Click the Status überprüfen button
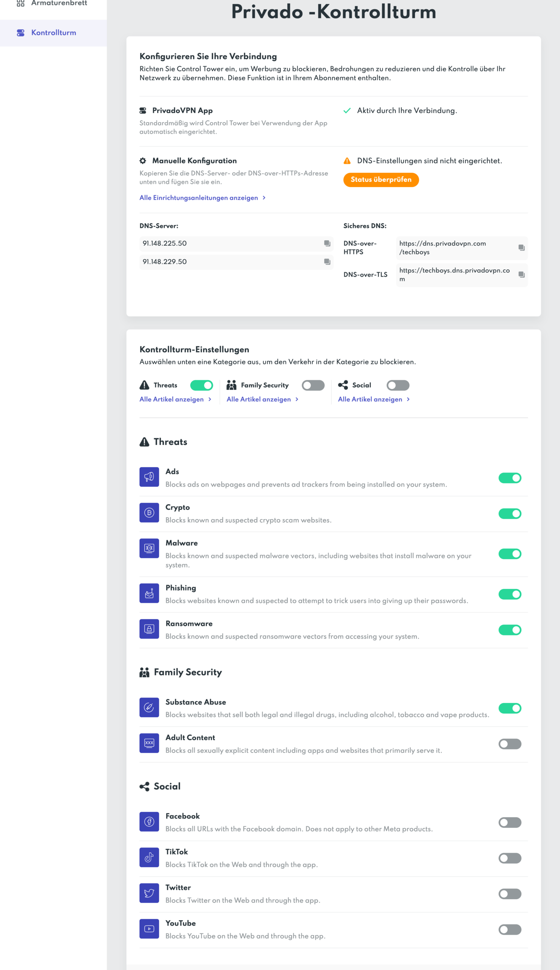This screenshot has width=560, height=970. 381,180
